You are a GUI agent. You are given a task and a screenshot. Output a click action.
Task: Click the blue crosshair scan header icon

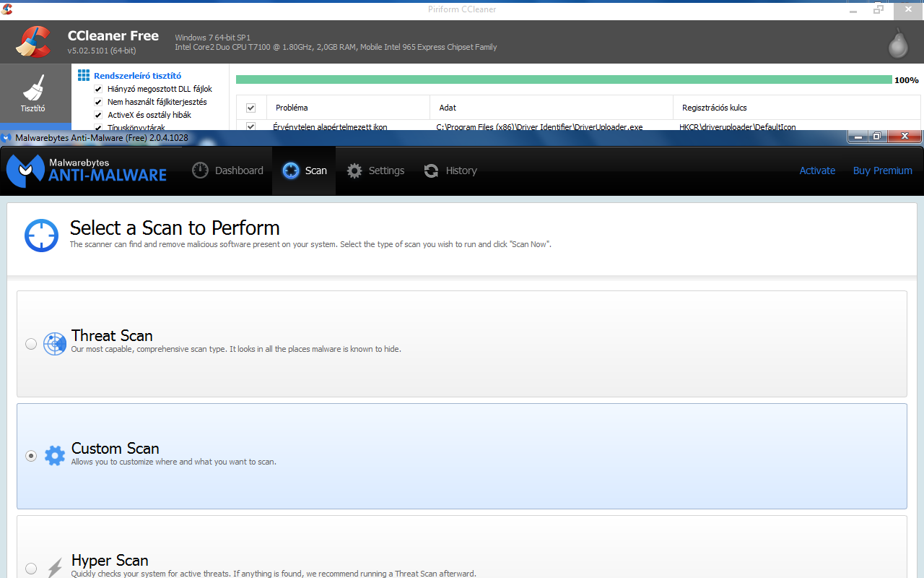click(41, 236)
